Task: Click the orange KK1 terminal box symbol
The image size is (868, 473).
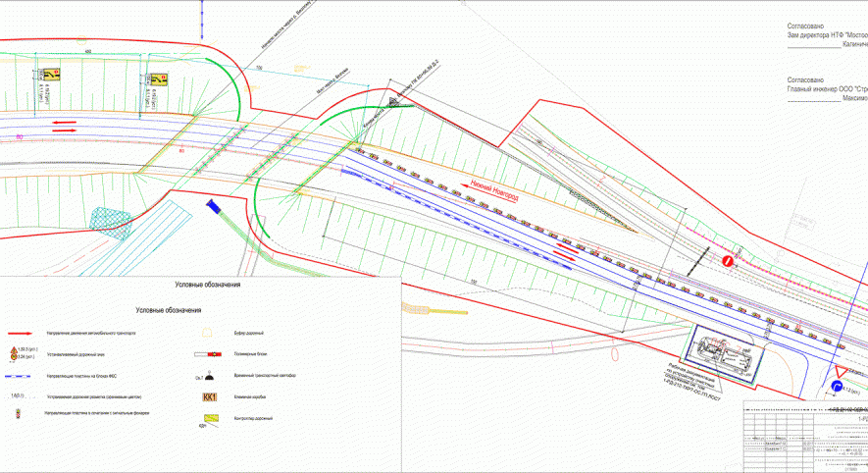Action: pos(208,396)
